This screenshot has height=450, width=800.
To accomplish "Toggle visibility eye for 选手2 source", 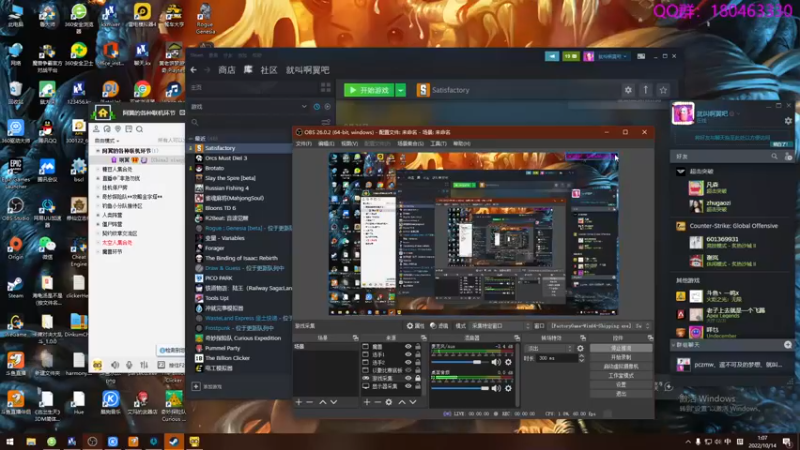I will click(408, 362).
